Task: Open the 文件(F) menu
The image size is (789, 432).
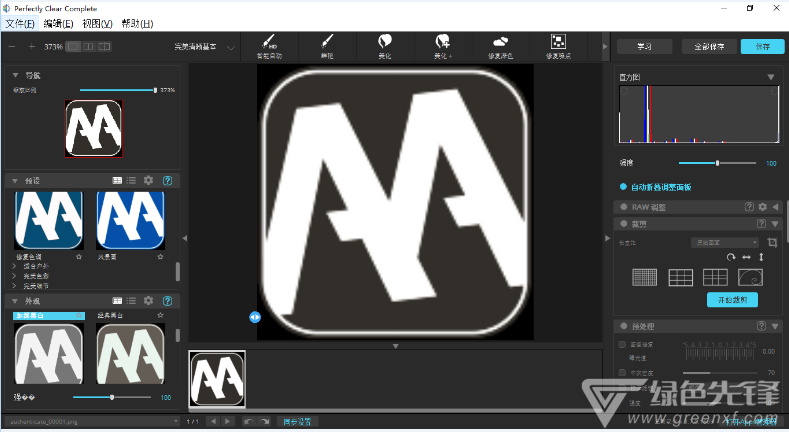Action: point(20,24)
